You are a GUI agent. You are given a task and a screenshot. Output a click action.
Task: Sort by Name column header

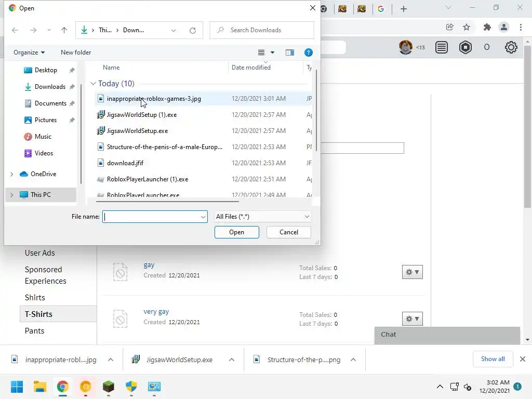[111, 68]
